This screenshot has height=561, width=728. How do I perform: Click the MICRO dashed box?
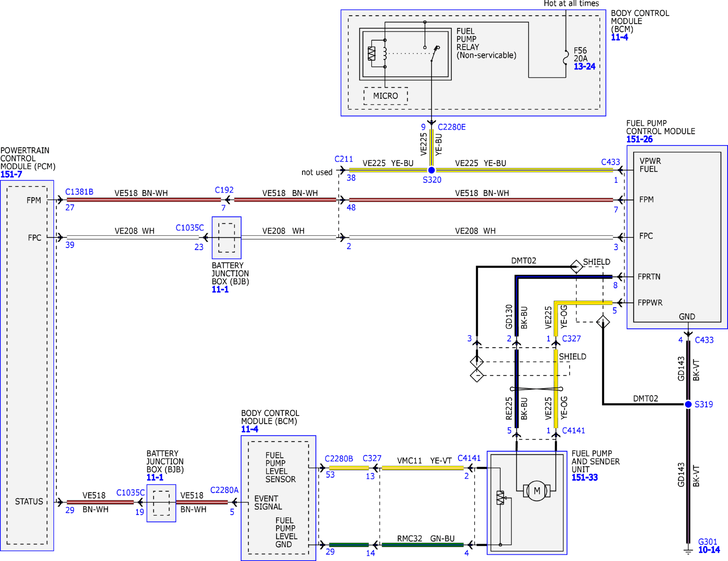tap(386, 96)
